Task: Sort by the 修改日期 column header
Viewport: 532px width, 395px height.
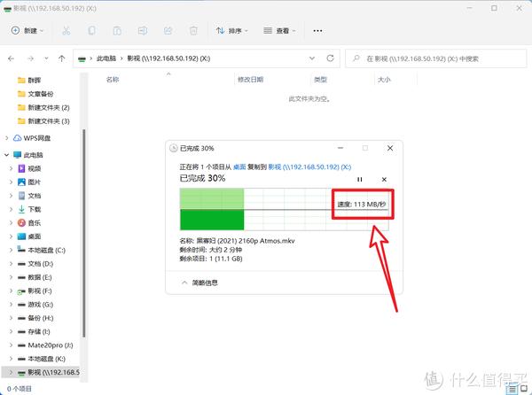Action: (250, 80)
